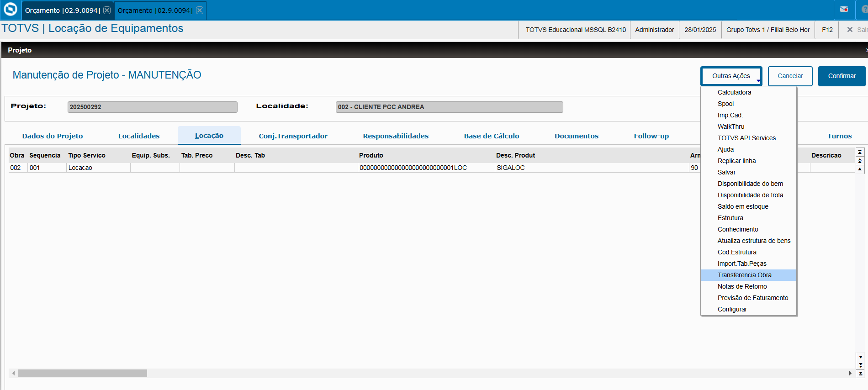
Task: Jump to last grid row arrow icon
Action: [861, 374]
